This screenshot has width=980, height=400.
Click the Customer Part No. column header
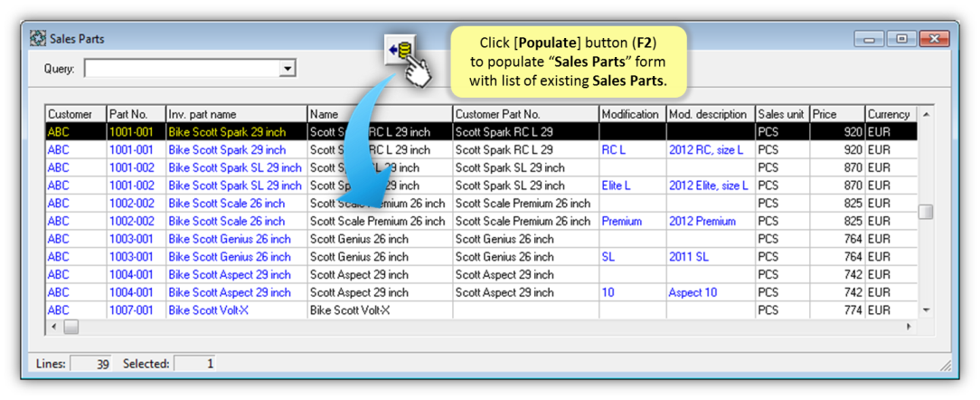[x=525, y=114]
